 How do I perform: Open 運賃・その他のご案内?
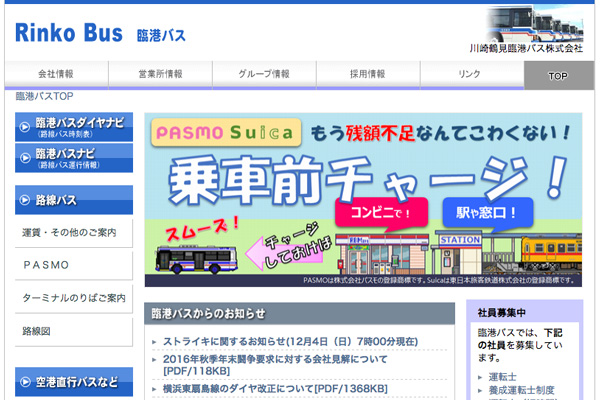(73, 233)
